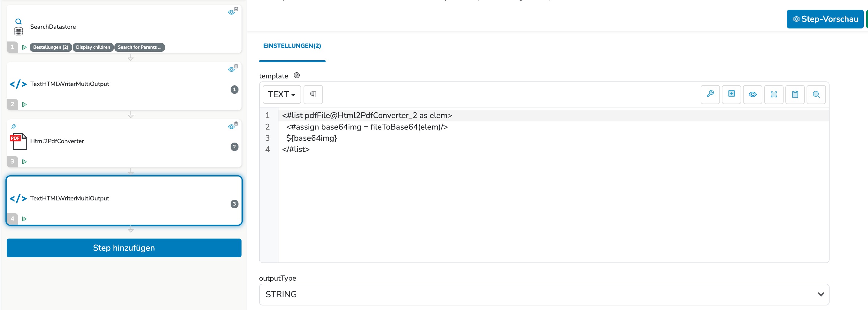
Task: Click the help icon next to template
Action: pos(297,75)
